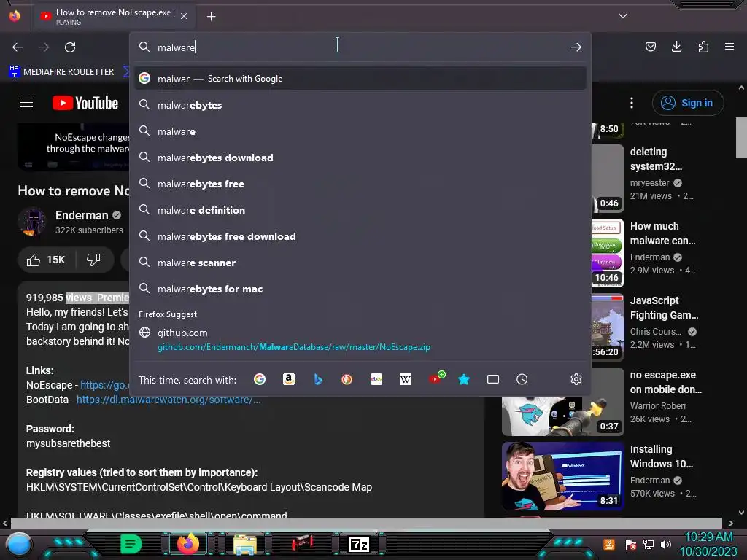This screenshot has width=747, height=560.
Task: Open YouTube settings three-dot menu
Action: [632, 103]
